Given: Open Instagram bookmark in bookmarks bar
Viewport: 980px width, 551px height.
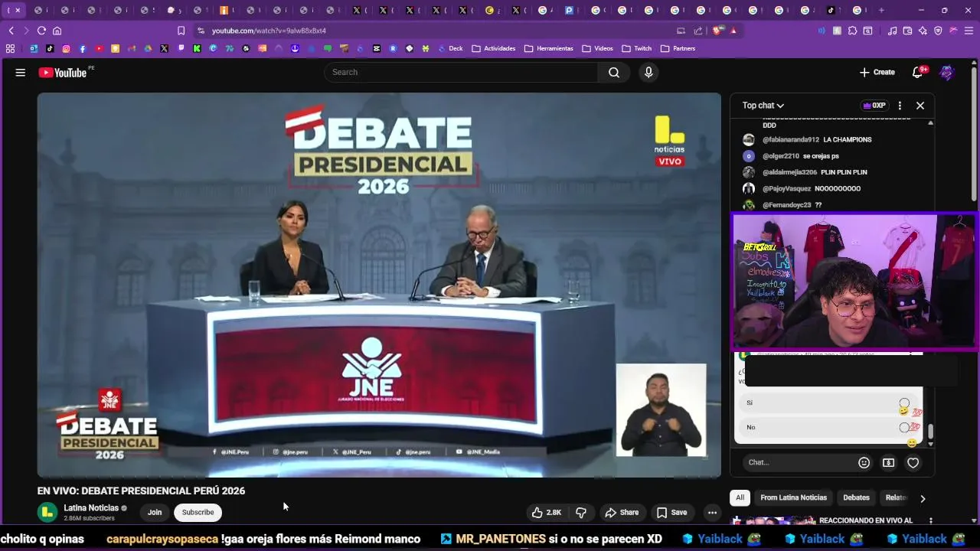Looking at the screenshot, I should [x=66, y=48].
